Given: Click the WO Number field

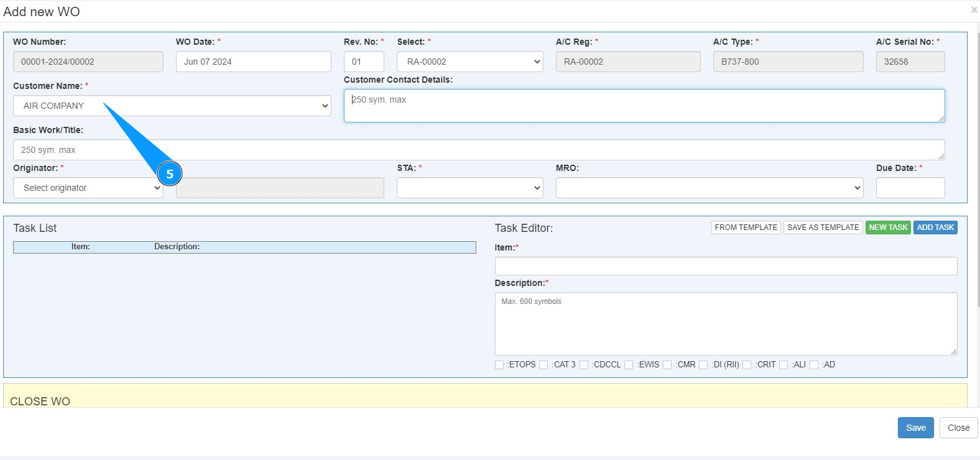Looking at the screenshot, I should (x=88, y=62).
